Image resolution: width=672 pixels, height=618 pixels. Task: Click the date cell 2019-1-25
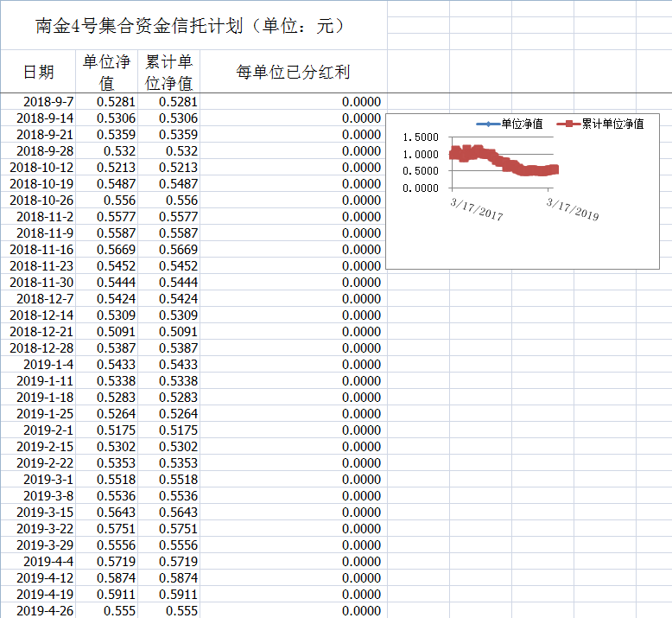click(38, 413)
